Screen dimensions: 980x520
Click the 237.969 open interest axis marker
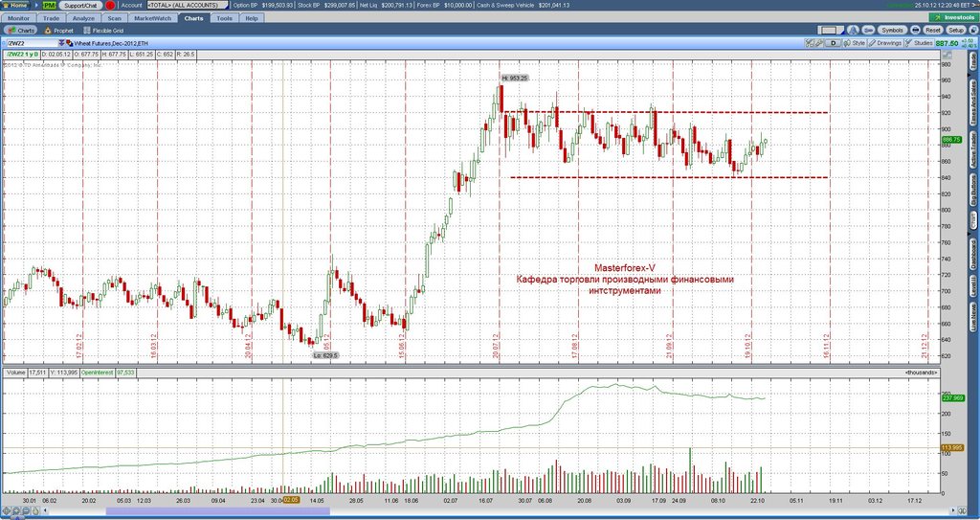click(952, 397)
